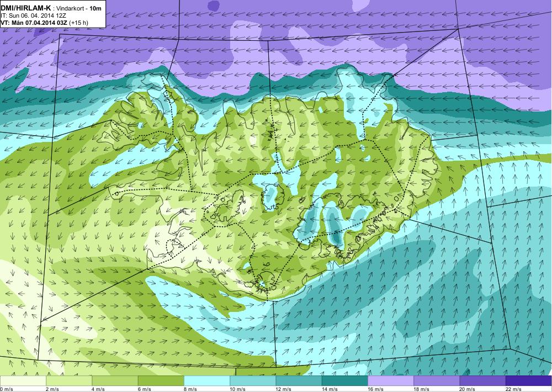Select the light cyan swatch starting at 8 m/s
This screenshot has width=552, height=392.
pyautogui.click(x=207, y=381)
